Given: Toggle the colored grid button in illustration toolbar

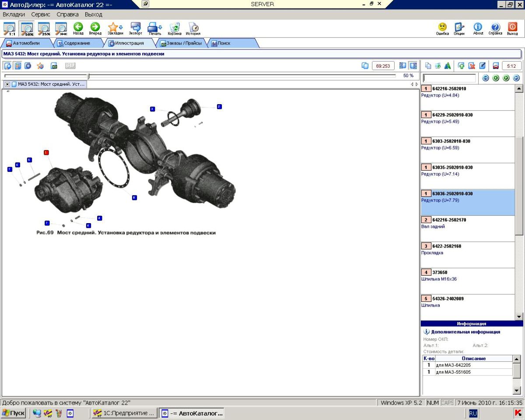Looking at the screenshot, I should (18, 66).
